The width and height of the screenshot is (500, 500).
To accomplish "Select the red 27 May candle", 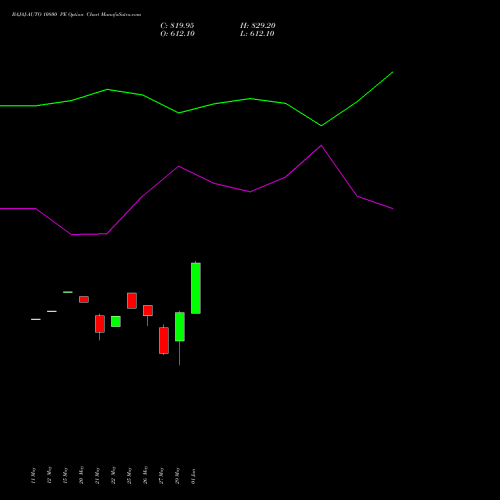I will tap(164, 340).
